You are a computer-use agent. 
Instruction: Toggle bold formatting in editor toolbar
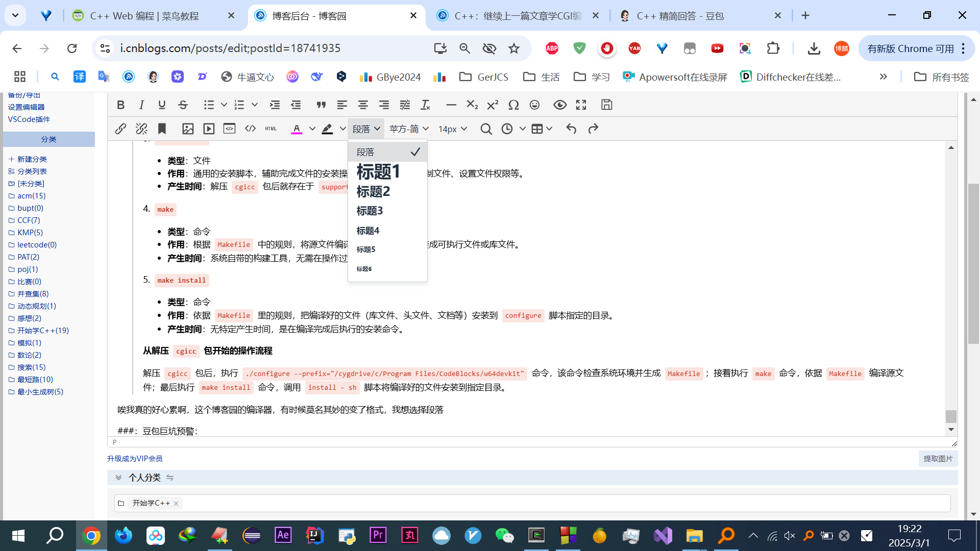pos(120,105)
